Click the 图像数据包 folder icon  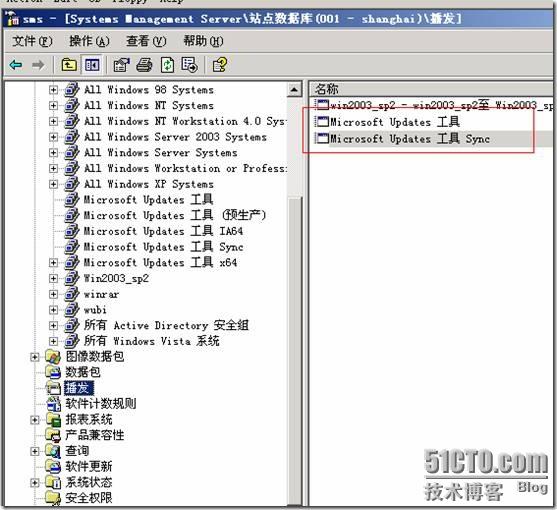click(x=53, y=357)
